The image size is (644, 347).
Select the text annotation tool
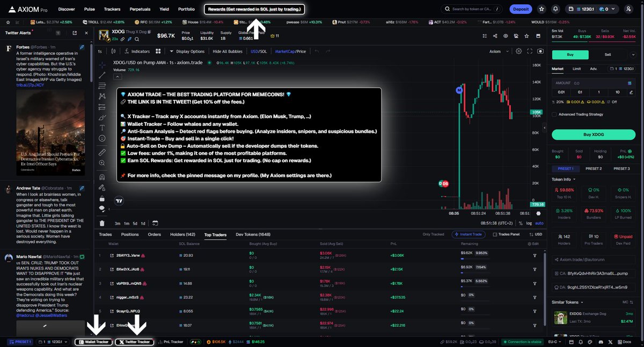(x=102, y=127)
